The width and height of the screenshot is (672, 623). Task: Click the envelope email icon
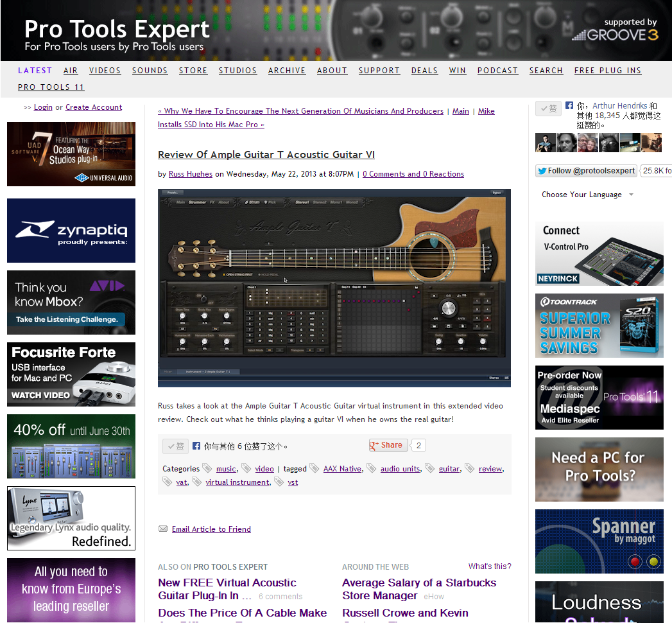[x=163, y=529]
